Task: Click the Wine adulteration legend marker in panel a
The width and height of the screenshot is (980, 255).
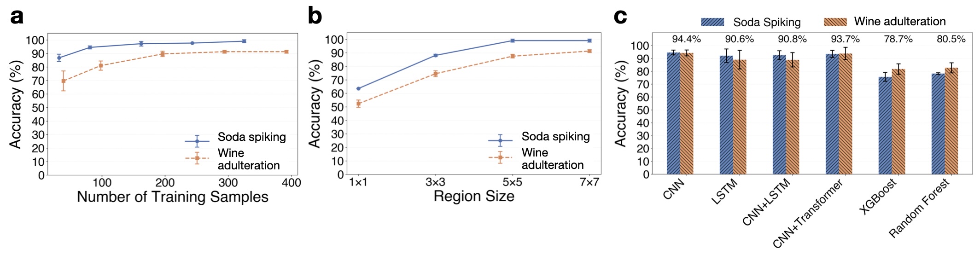Action: pyautogui.click(x=197, y=158)
